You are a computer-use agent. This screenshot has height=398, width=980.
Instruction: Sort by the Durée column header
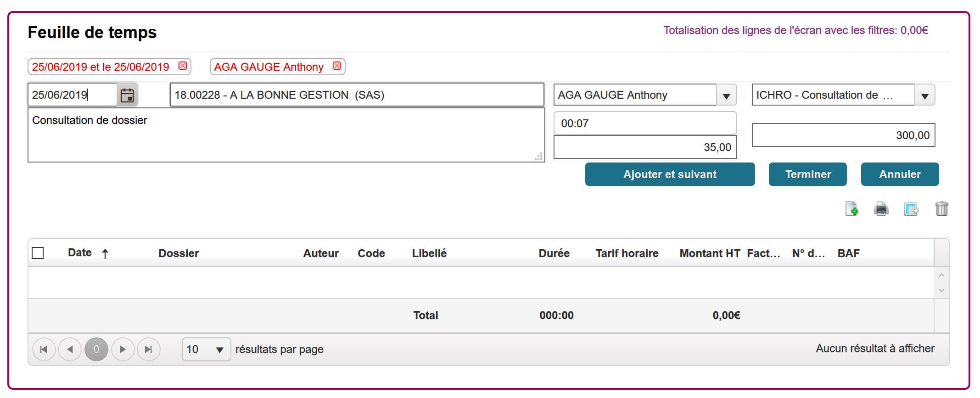(554, 253)
